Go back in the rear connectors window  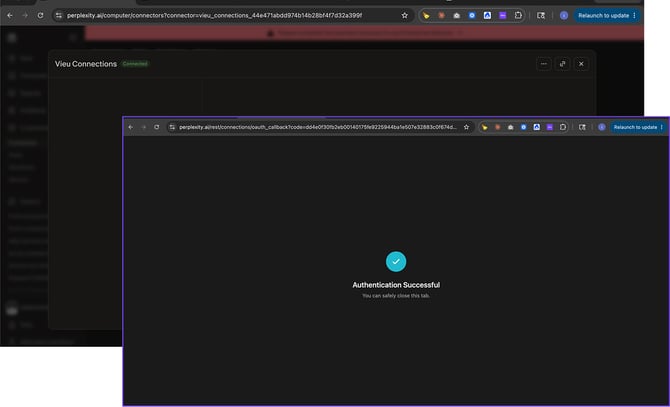(10, 15)
